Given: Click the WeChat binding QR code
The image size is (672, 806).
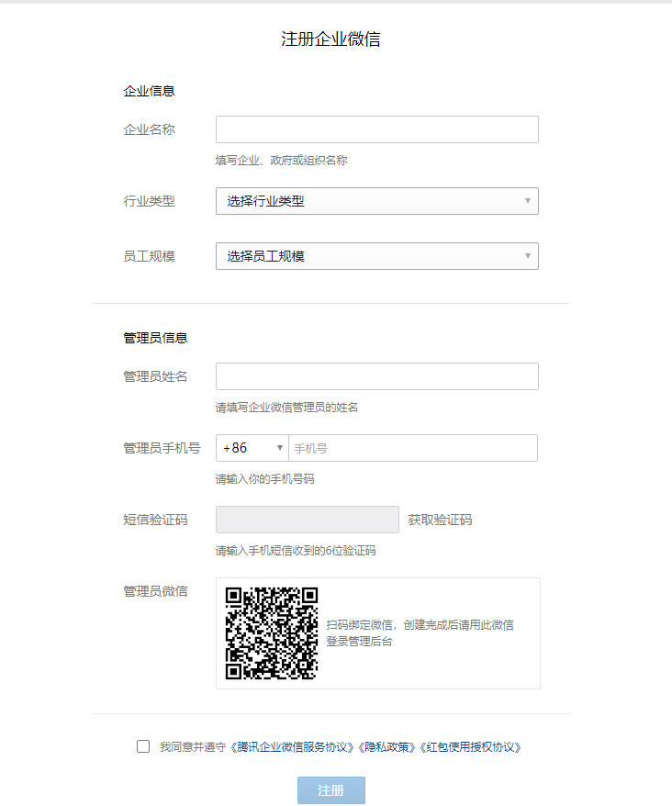Looking at the screenshot, I should [x=272, y=633].
